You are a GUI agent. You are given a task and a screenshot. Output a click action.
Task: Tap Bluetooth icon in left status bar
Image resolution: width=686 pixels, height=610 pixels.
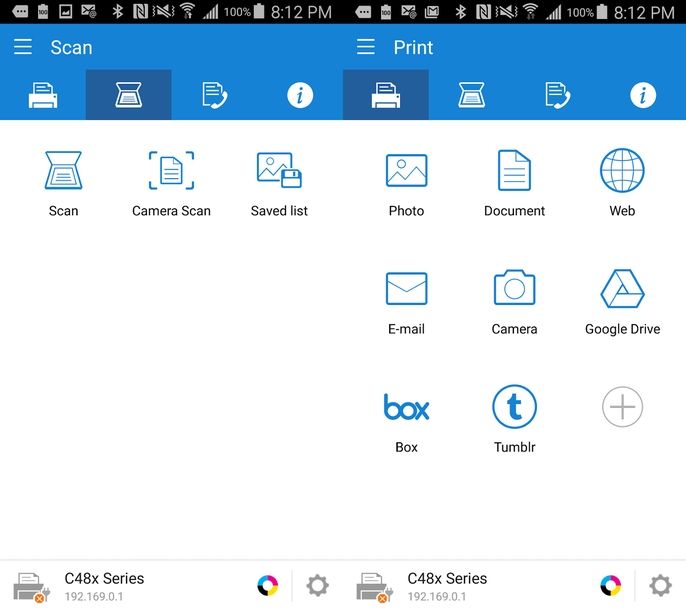coord(117,11)
